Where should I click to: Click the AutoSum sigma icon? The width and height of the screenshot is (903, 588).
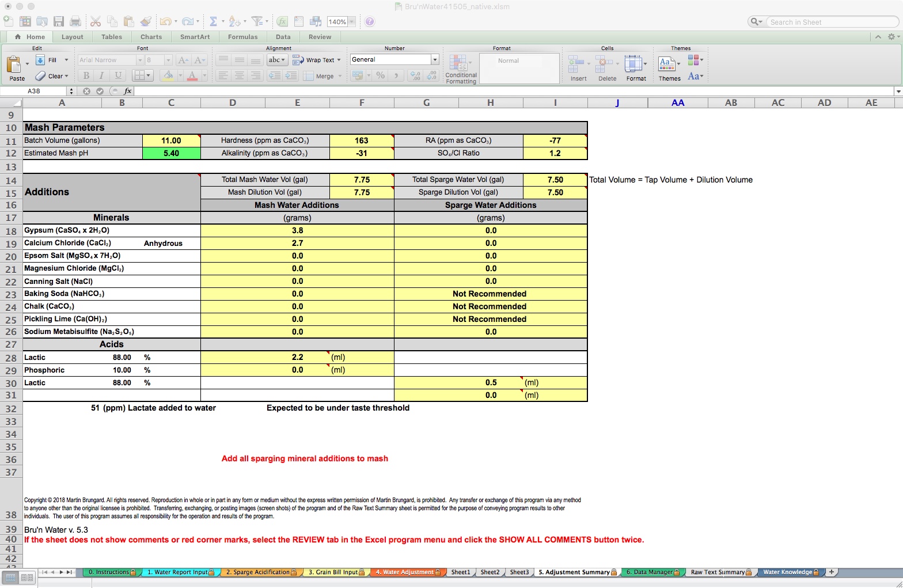[x=213, y=22]
